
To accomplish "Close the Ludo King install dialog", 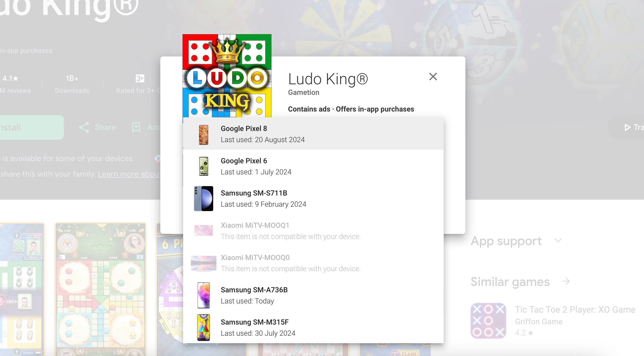I will click(x=433, y=76).
